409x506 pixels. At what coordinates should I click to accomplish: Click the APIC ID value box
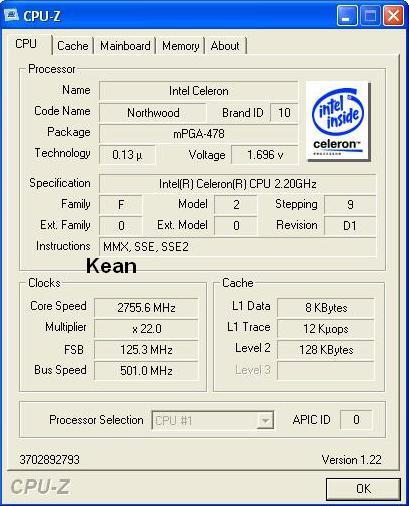click(x=356, y=420)
